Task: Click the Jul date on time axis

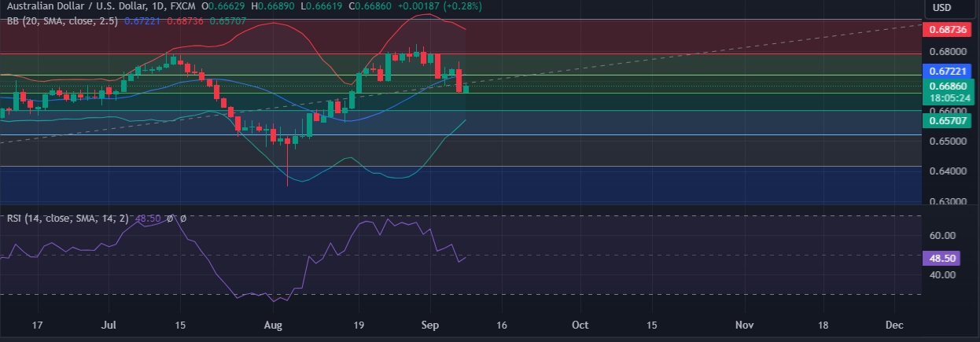Action: pos(109,324)
